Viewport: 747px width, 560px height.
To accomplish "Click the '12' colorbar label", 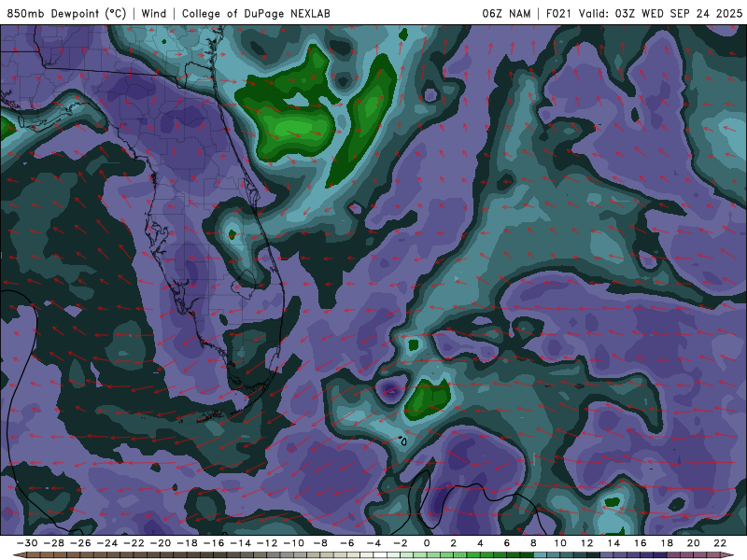I will click(587, 543).
